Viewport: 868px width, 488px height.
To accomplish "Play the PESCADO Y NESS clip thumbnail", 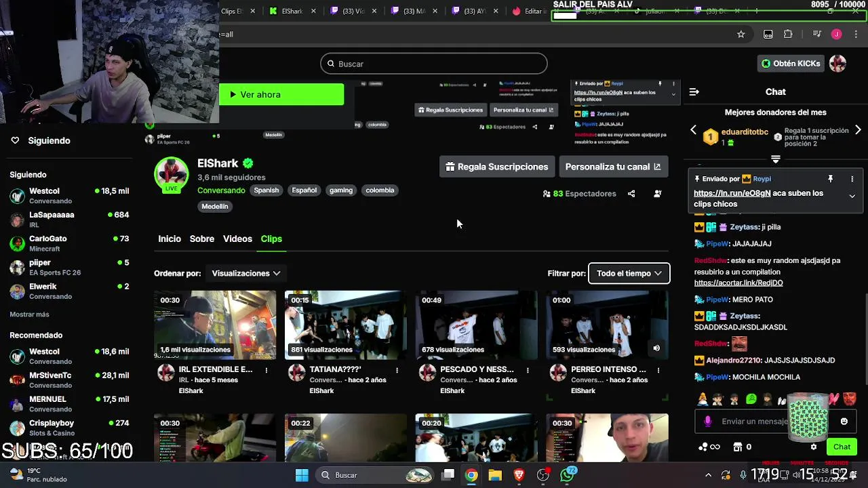I will [x=477, y=325].
